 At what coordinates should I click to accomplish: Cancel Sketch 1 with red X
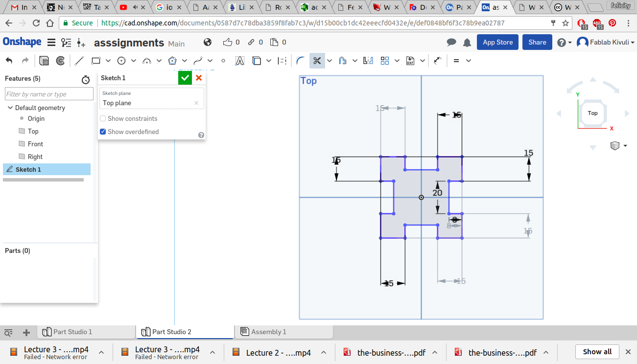click(x=199, y=78)
